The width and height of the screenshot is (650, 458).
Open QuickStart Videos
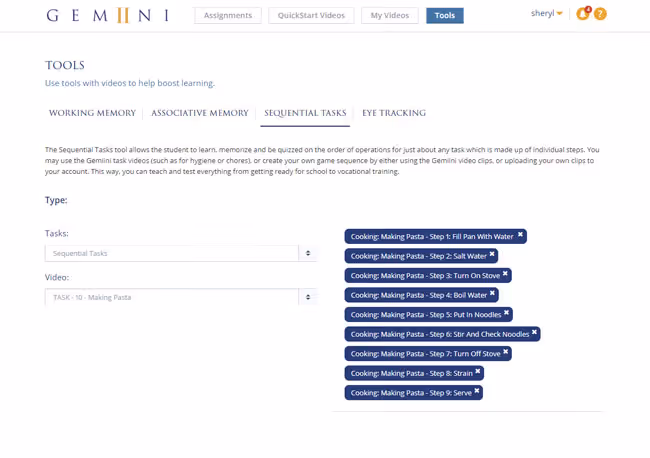coord(311,15)
